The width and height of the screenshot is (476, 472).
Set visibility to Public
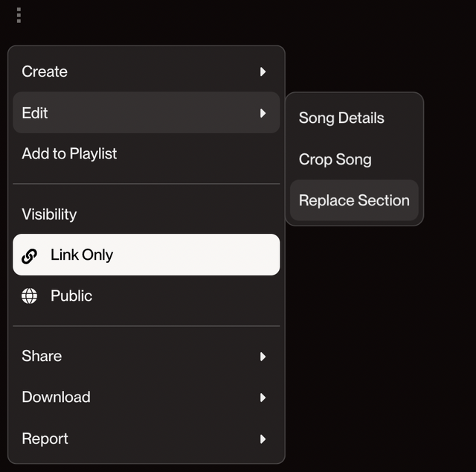click(147, 296)
